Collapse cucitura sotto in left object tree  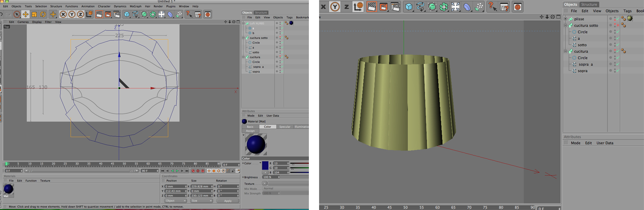243,38
